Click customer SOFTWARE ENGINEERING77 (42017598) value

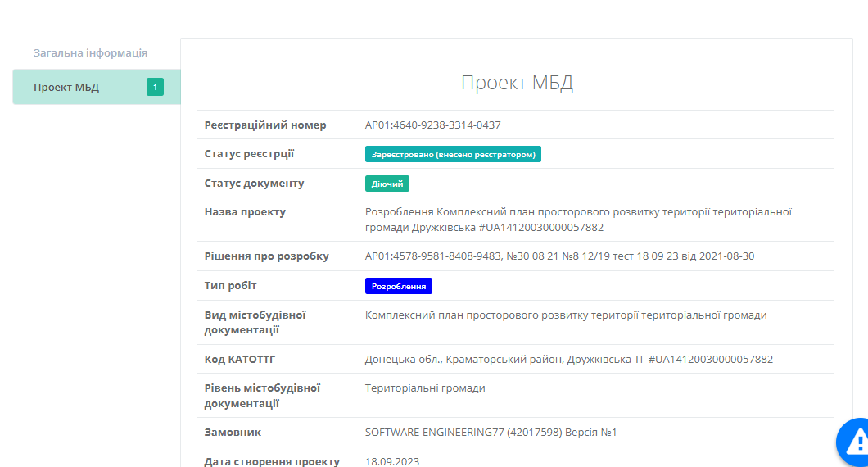(491, 432)
